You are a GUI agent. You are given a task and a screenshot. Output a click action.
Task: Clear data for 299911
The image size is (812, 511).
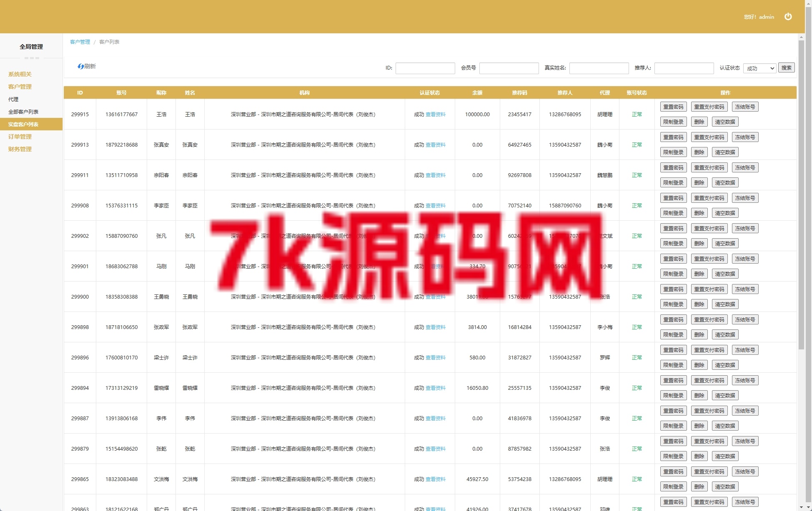tap(725, 182)
